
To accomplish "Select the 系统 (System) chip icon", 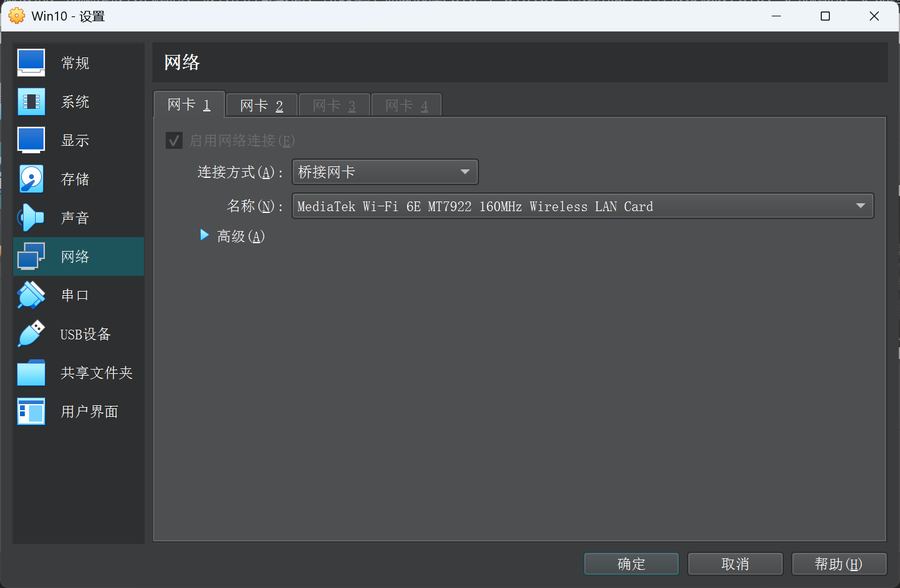I will (31, 102).
